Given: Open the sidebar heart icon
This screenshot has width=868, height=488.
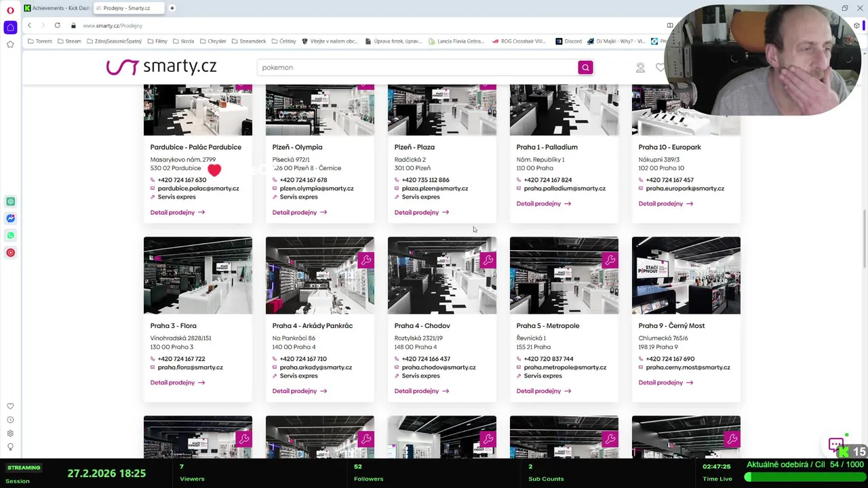Looking at the screenshot, I should point(10,406).
